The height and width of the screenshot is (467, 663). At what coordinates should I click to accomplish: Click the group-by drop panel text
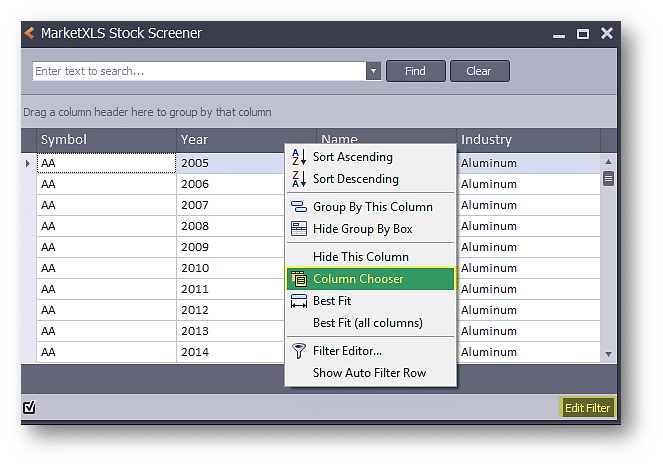coord(147,113)
